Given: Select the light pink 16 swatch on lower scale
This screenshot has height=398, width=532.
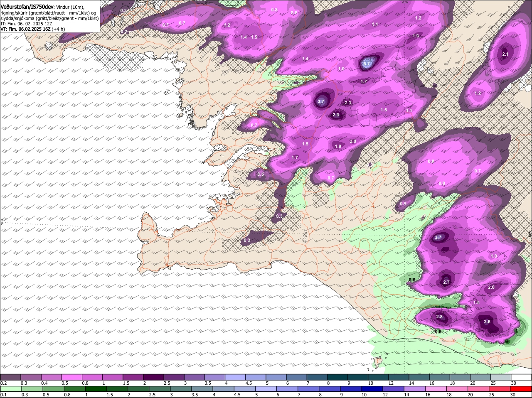Looking at the screenshot, I should [436, 389].
